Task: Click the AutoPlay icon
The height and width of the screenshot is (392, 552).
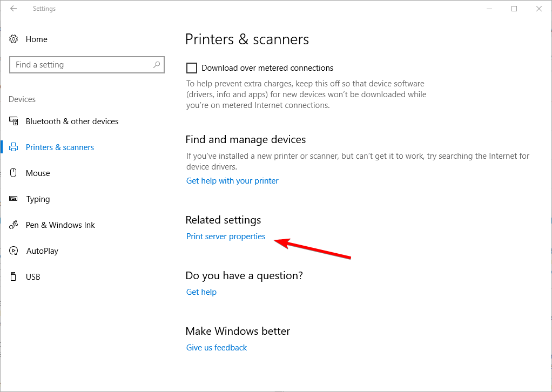Action: pyautogui.click(x=14, y=251)
